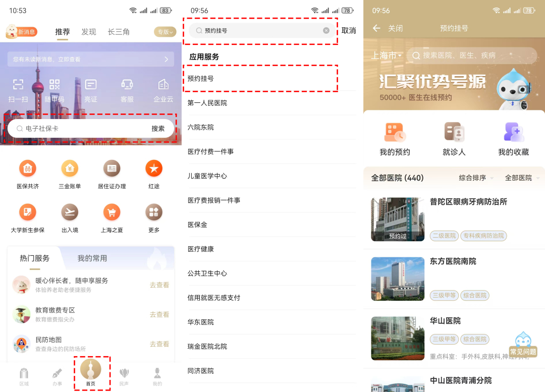Open the unread messages banner arrow
Image resolution: width=545 pixels, height=392 pixels.
(x=167, y=60)
